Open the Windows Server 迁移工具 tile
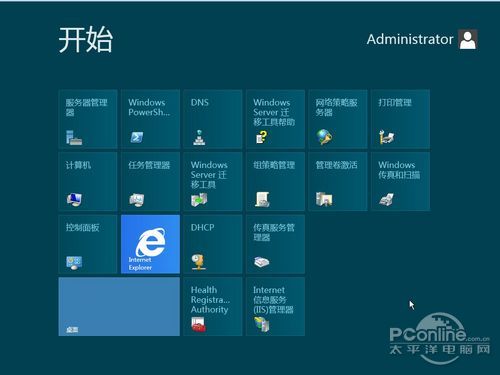The height and width of the screenshot is (375, 500). [x=213, y=181]
